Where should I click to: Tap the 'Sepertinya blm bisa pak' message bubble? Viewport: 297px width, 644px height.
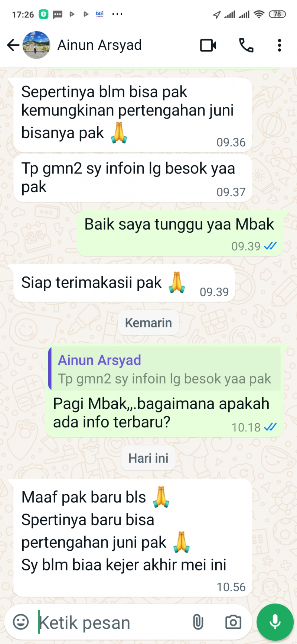[133, 115]
